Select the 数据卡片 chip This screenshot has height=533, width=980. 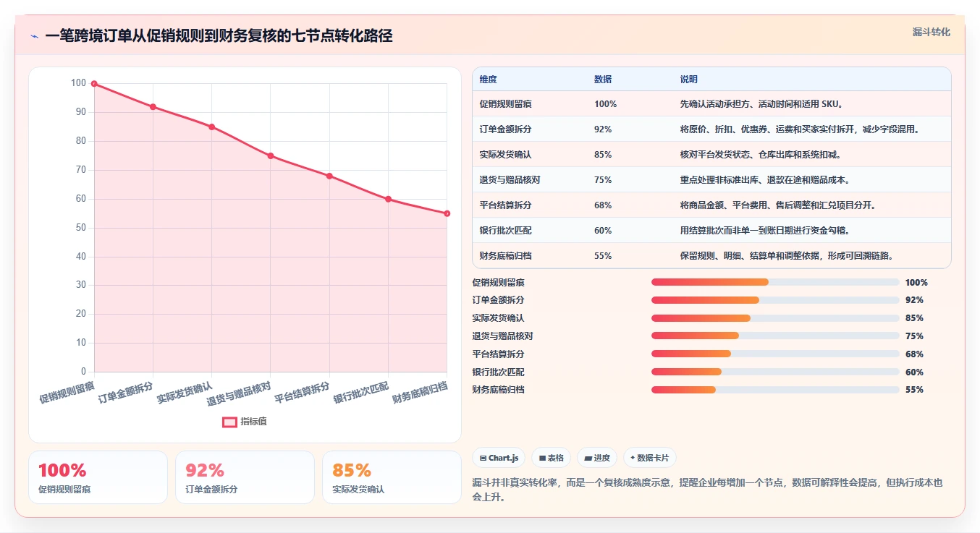point(649,458)
